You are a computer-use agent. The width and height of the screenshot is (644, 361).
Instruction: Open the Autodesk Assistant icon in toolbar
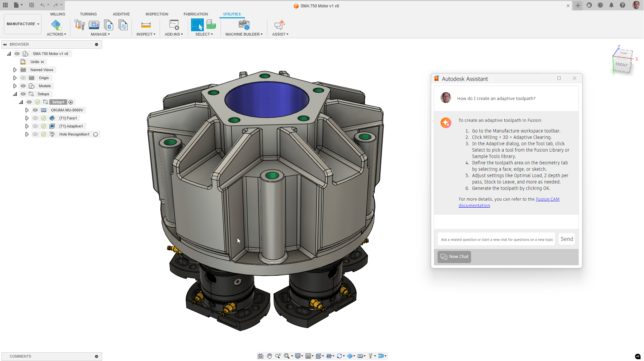(x=280, y=25)
